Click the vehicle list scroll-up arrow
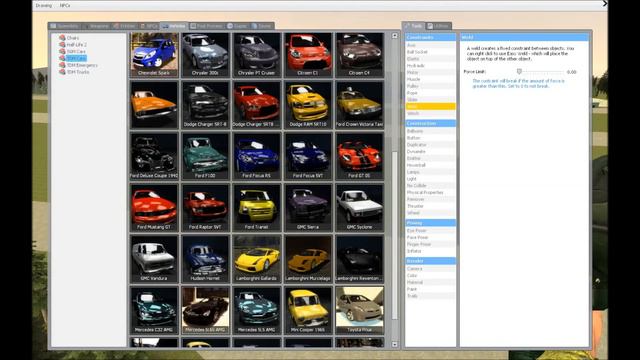The image size is (640, 360). (395, 36)
